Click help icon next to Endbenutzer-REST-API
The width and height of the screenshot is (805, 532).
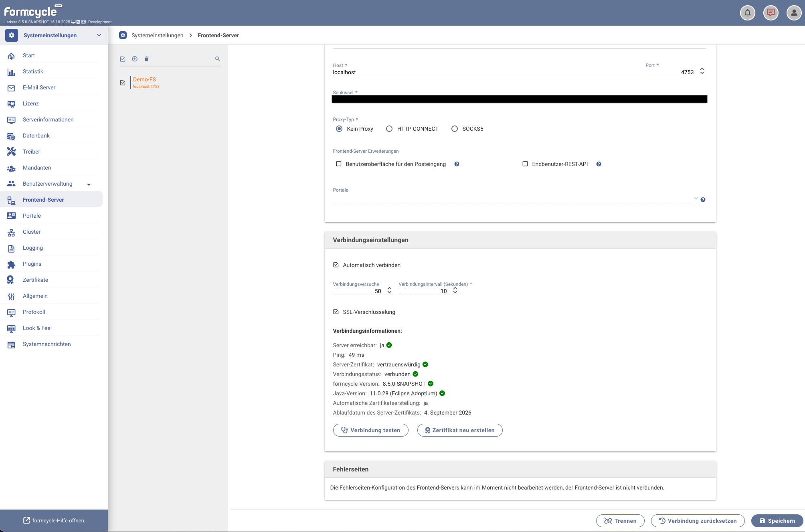599,164
